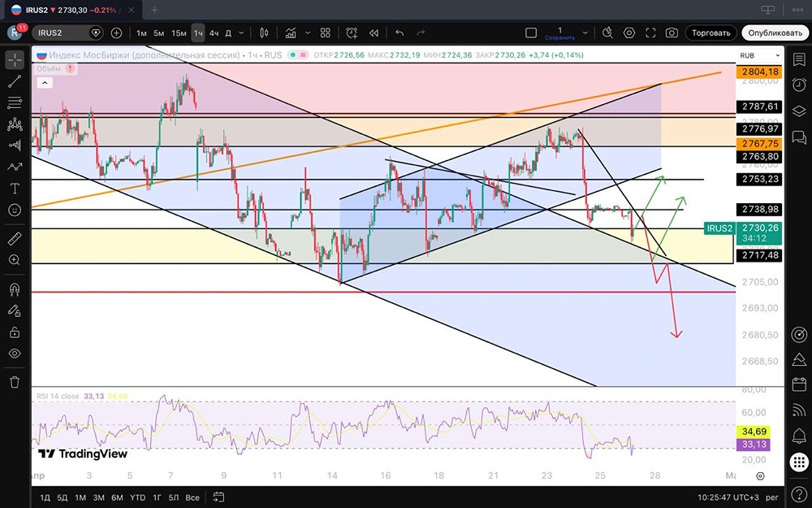812x508 pixels.
Task: Select the ruler measure tool
Action: tap(15, 239)
